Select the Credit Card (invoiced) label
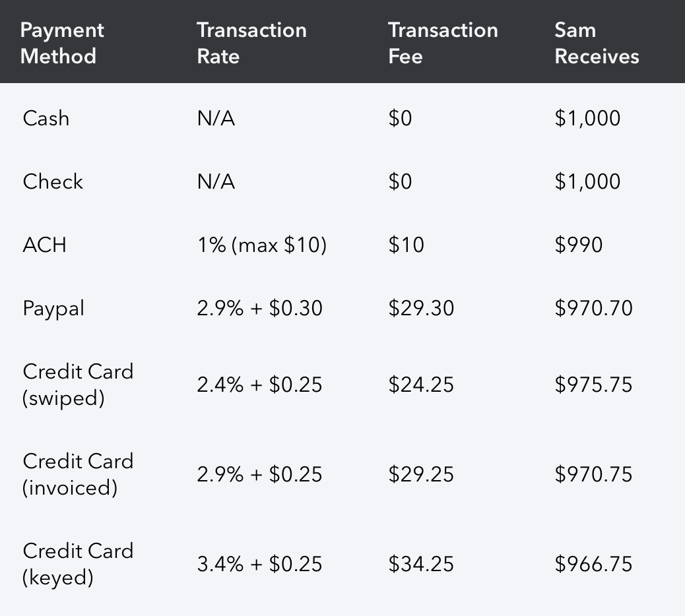685x616 pixels. point(78,474)
